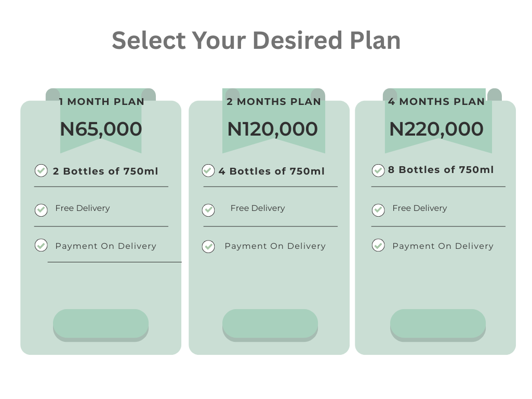Click the blank button under 2 Months Plan
This screenshot has height=399, width=532.
[270, 325]
